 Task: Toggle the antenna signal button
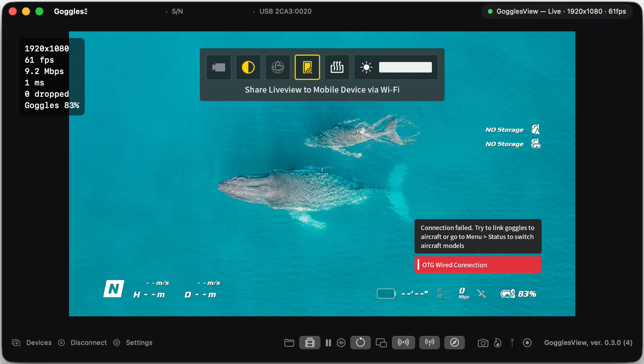430,343
